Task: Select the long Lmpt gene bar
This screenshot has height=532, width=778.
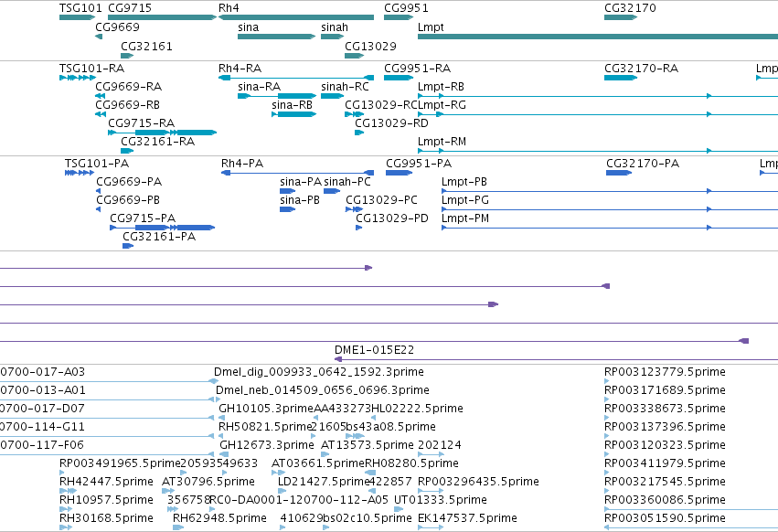Action: [x=598, y=37]
